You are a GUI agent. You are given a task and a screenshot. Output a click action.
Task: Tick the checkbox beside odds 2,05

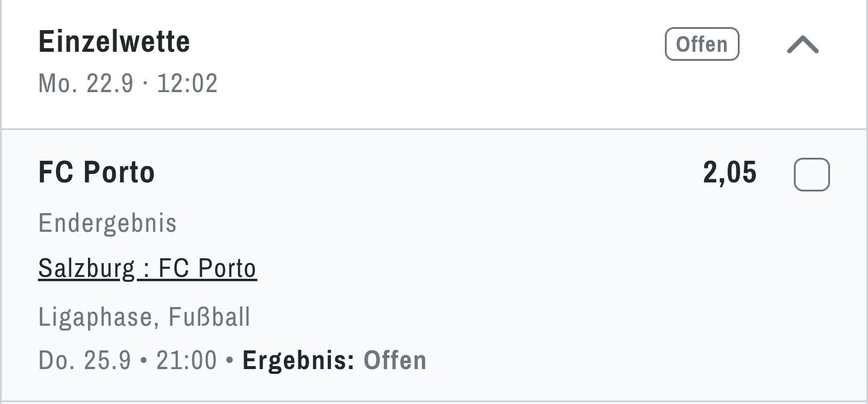click(811, 175)
